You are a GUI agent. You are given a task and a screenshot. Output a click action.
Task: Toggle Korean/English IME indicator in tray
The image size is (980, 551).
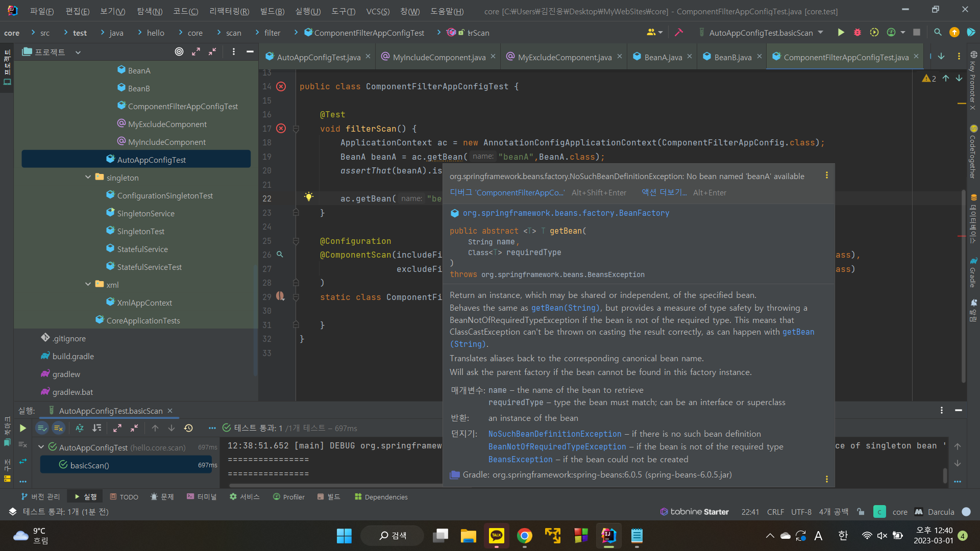click(843, 536)
